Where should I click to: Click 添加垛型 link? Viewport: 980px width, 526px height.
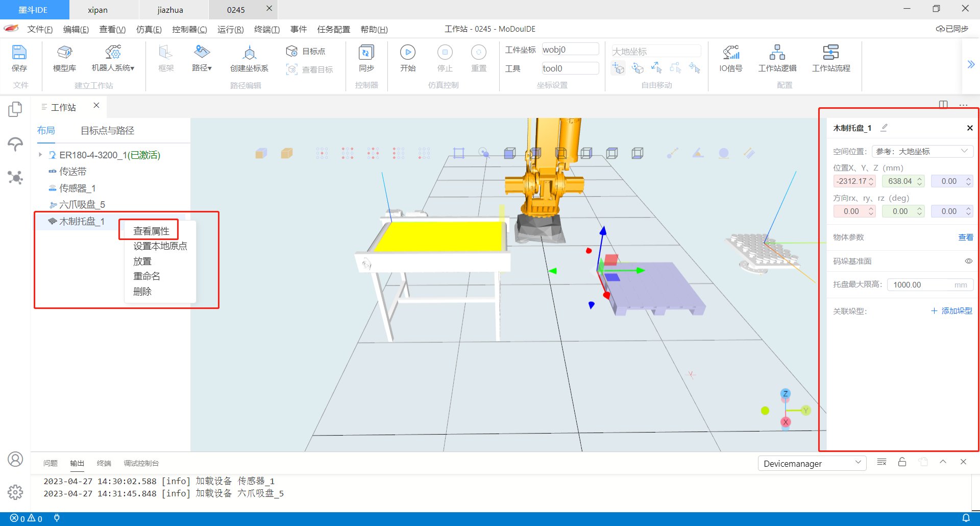pyautogui.click(x=951, y=311)
